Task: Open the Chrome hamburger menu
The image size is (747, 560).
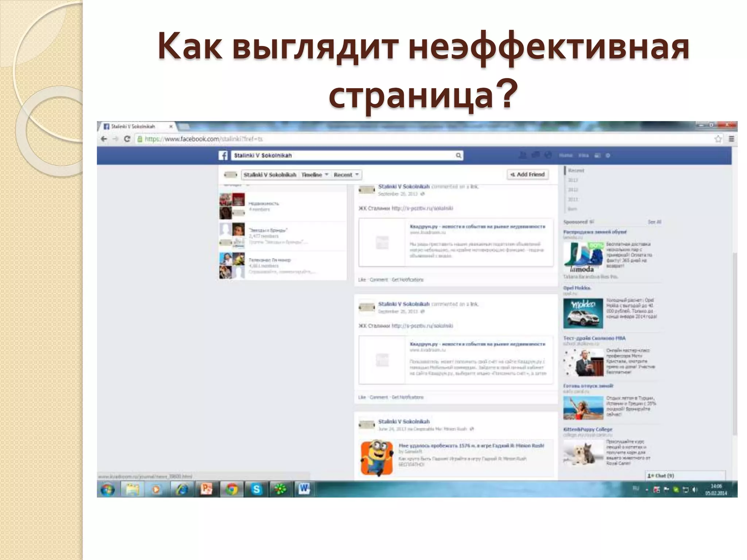Action: [731, 139]
